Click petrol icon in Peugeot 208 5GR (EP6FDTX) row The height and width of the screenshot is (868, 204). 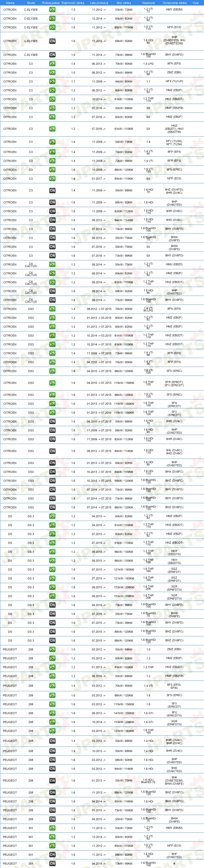click(x=52, y=722)
